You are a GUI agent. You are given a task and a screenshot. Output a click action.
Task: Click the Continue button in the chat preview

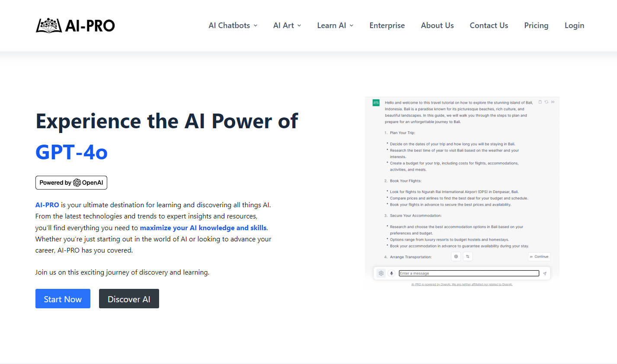click(539, 256)
